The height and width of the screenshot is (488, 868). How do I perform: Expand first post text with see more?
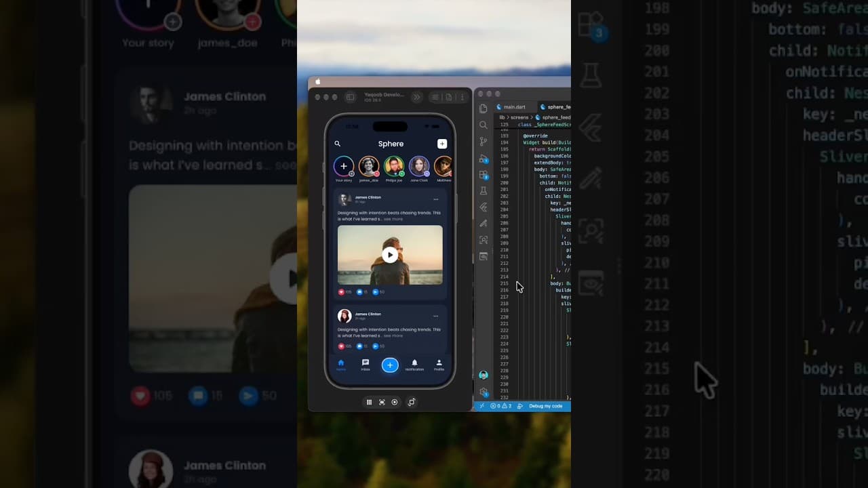point(393,219)
